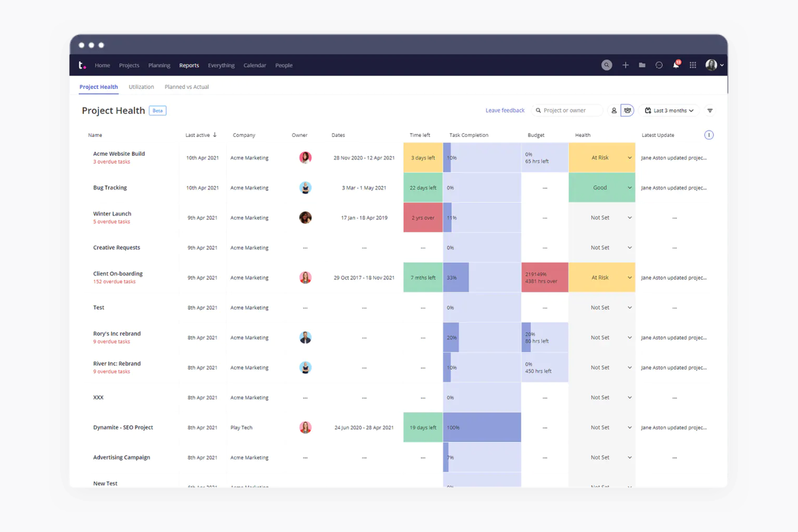This screenshot has height=532, width=798.
Task: Click the column info icon
Action: click(709, 135)
